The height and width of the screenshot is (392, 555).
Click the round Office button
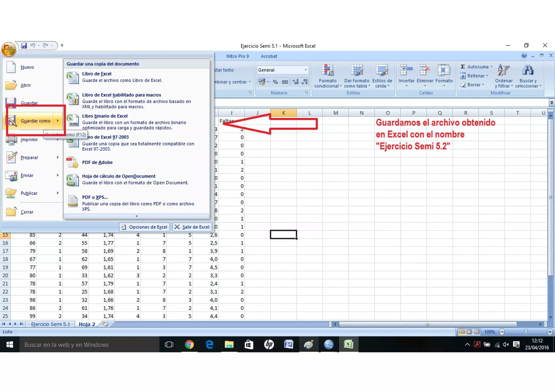pos(9,50)
